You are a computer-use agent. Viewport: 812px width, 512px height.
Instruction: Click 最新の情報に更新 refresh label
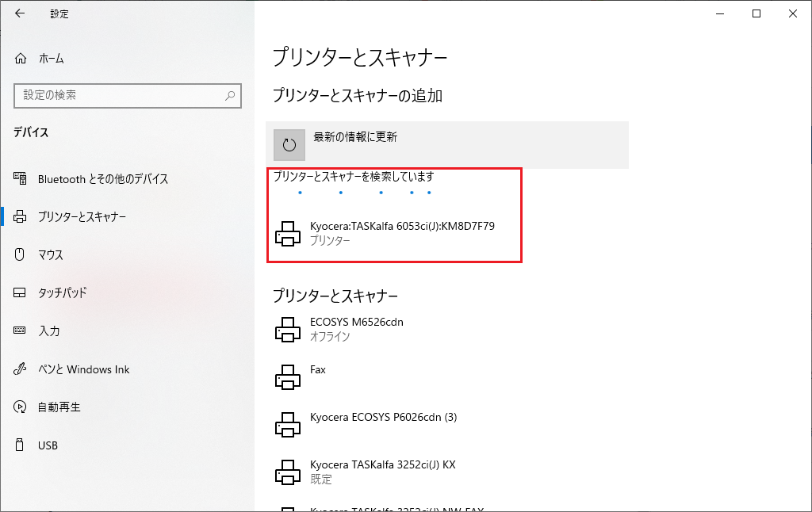coord(355,137)
